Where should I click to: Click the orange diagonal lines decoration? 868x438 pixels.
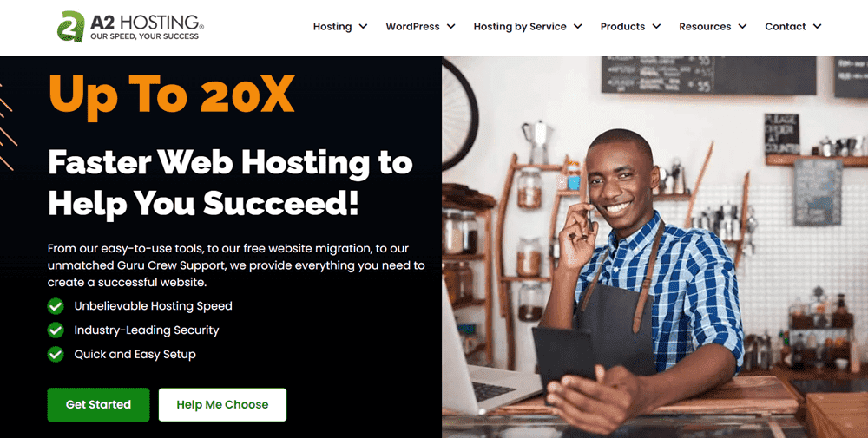pyautogui.click(x=7, y=127)
